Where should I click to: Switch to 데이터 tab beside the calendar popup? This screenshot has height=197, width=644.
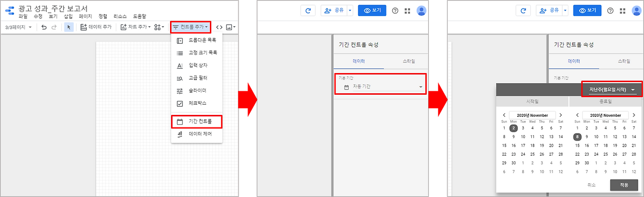(x=574, y=61)
